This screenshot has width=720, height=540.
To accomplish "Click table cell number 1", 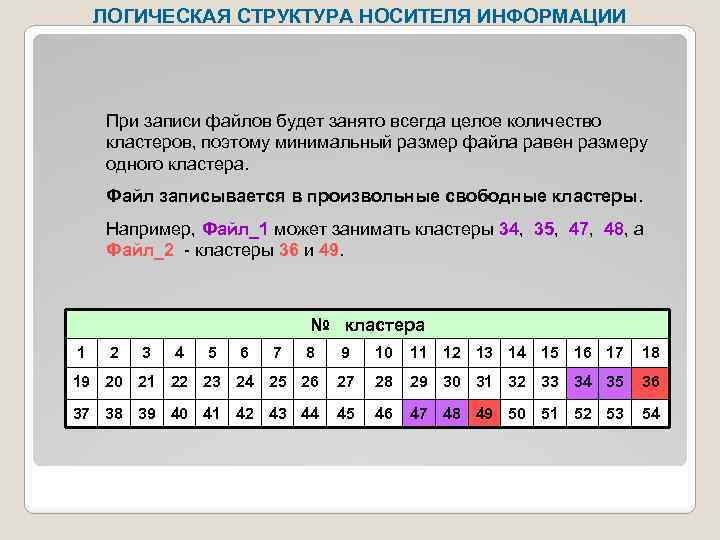I will tap(81, 353).
